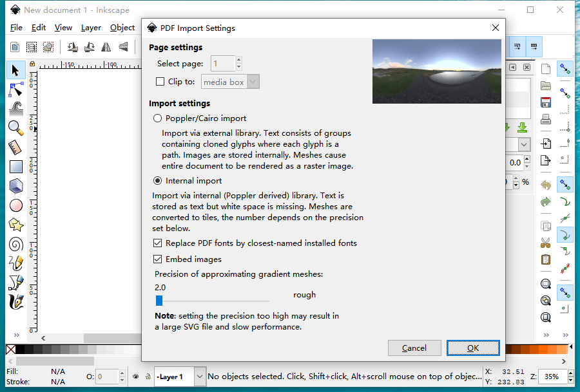
Task: Click the Select page spin box
Action: coord(222,63)
